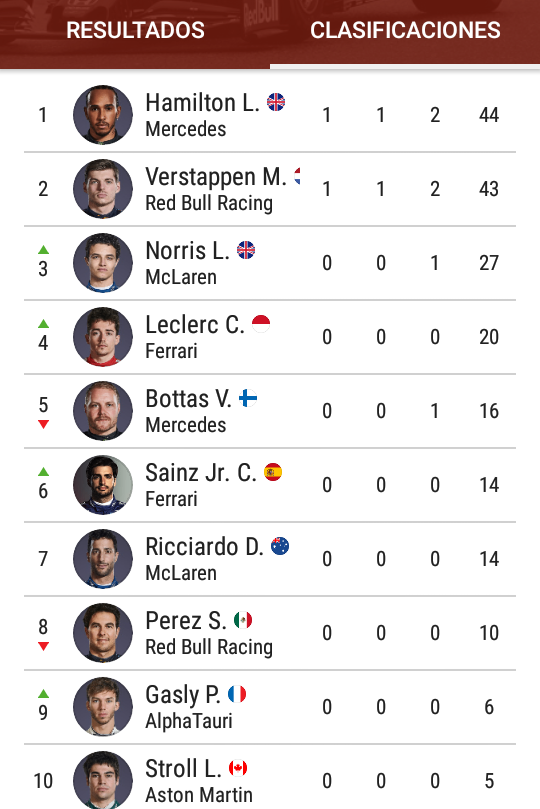The image size is (540, 809).
Task: Click the Canadian flag beside Stroll L.
Action: (x=238, y=768)
